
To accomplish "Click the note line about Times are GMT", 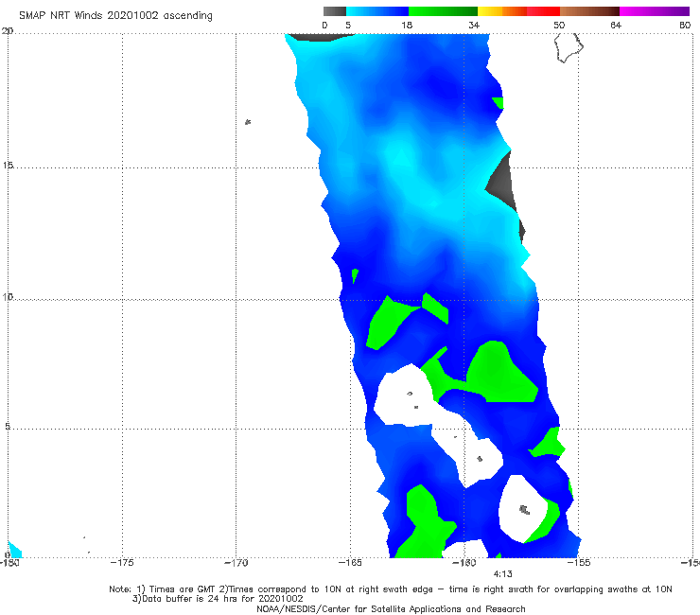I will tap(391, 589).
